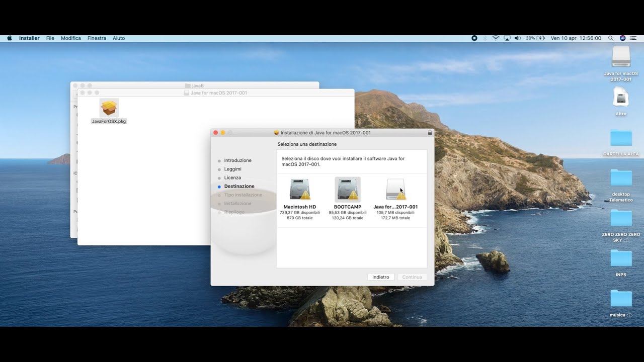Screen dimensions: 644x362
Task: Click the screen recording stop icon
Action: [x=474, y=38]
